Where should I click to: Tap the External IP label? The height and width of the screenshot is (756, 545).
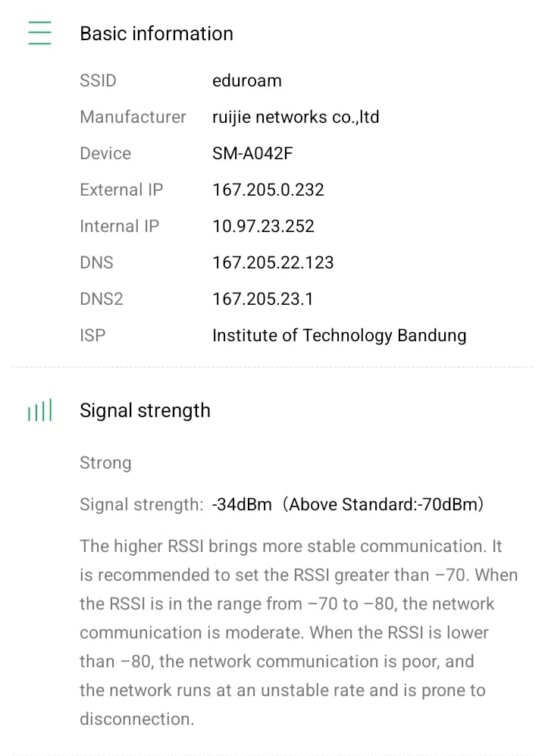click(121, 190)
